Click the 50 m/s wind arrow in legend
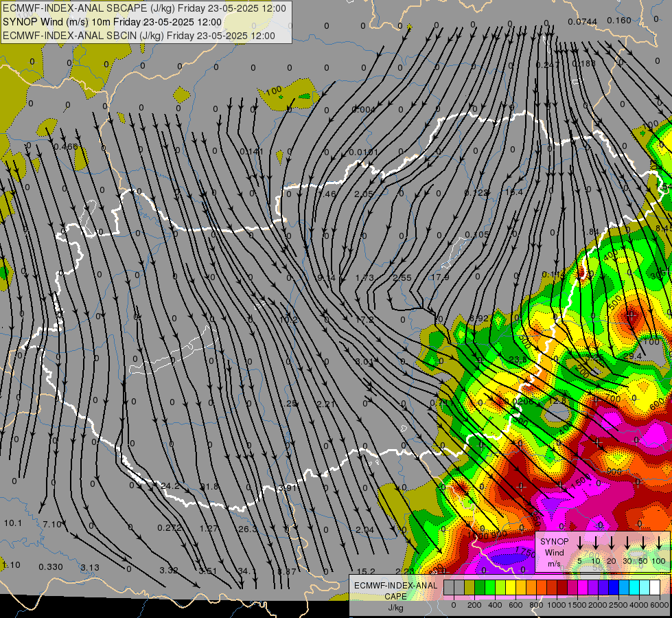The height and width of the screenshot is (618, 672). [643, 542]
